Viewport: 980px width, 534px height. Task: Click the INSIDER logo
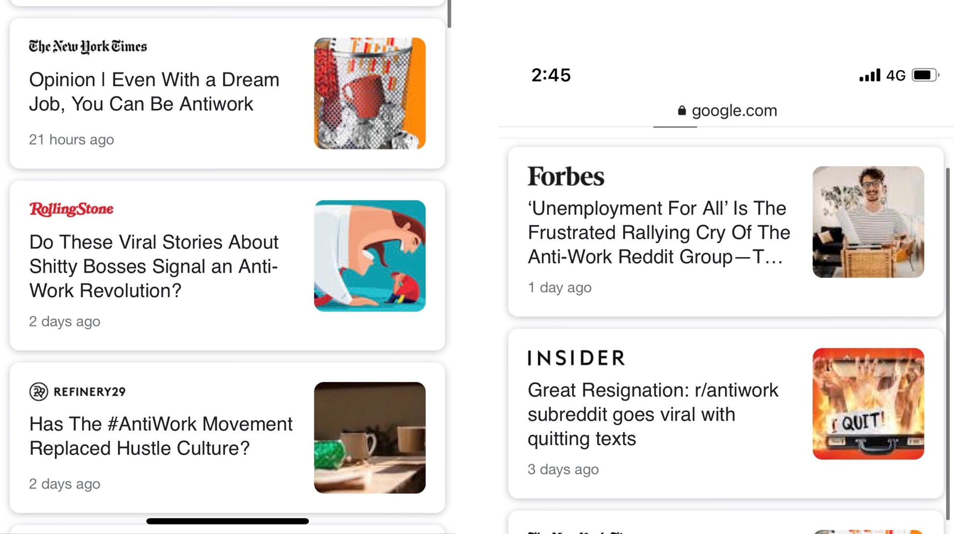click(x=576, y=358)
